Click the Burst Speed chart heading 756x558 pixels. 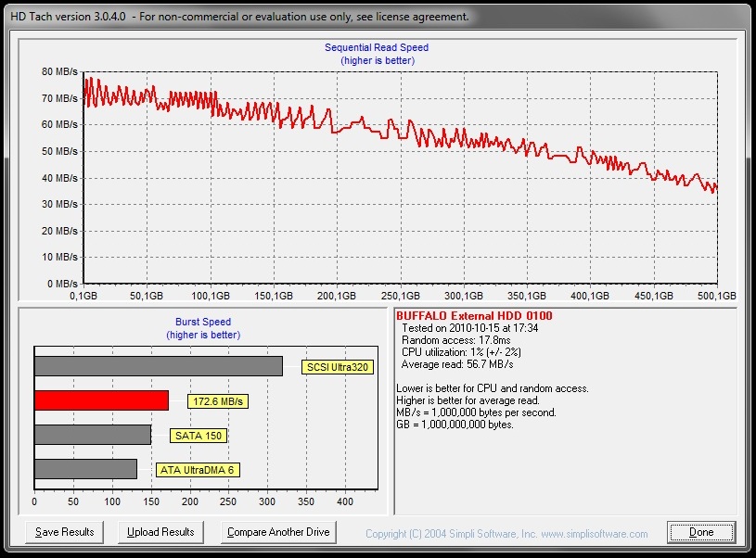[203, 323]
